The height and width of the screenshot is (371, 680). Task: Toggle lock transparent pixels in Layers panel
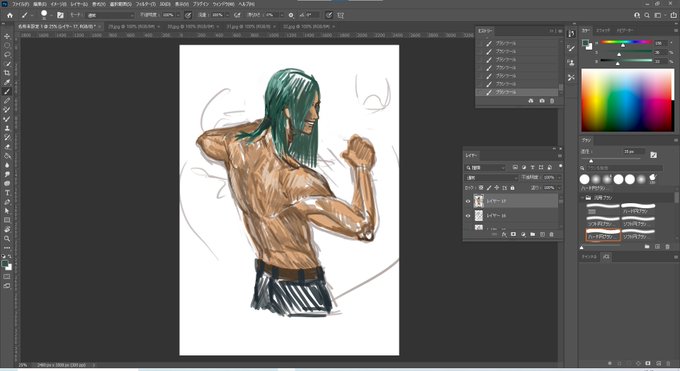coord(481,188)
